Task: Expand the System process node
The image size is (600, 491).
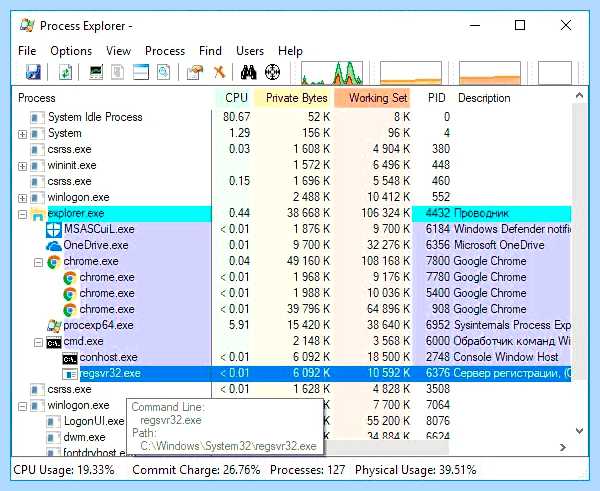Action: click(x=22, y=134)
